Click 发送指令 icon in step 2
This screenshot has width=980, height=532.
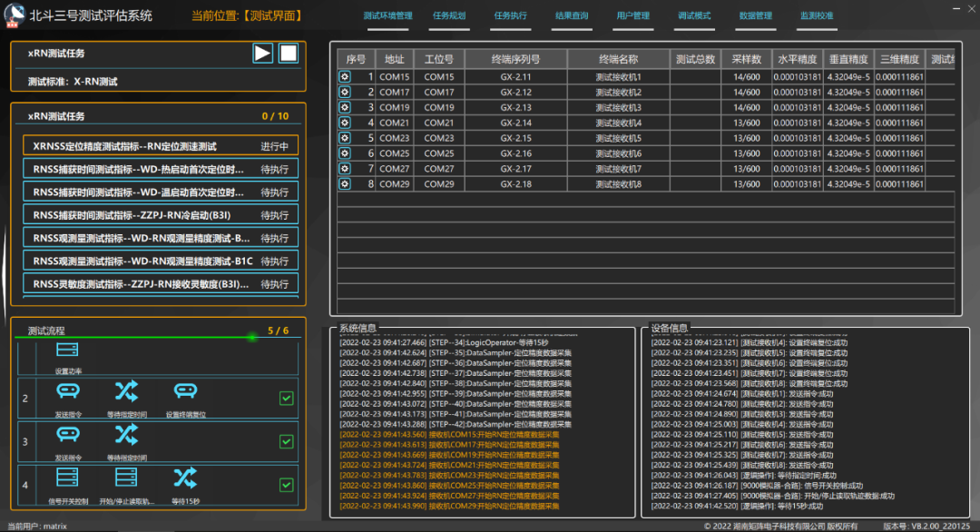tap(68, 391)
